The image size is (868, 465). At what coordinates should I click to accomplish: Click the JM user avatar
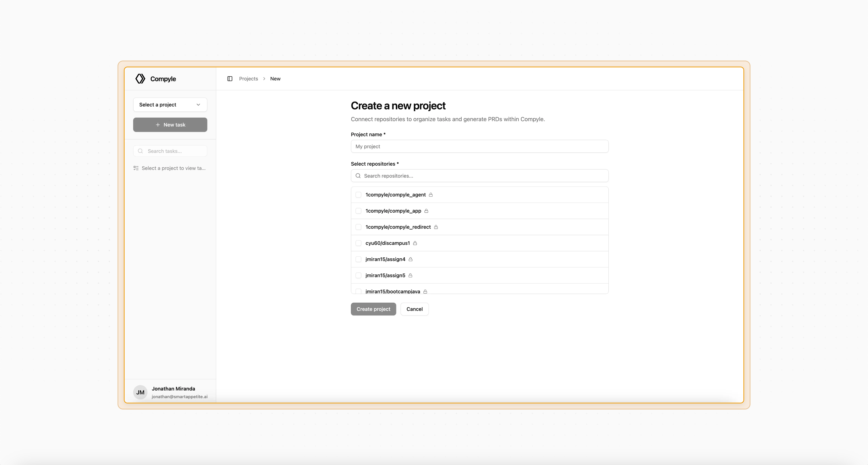pos(140,392)
